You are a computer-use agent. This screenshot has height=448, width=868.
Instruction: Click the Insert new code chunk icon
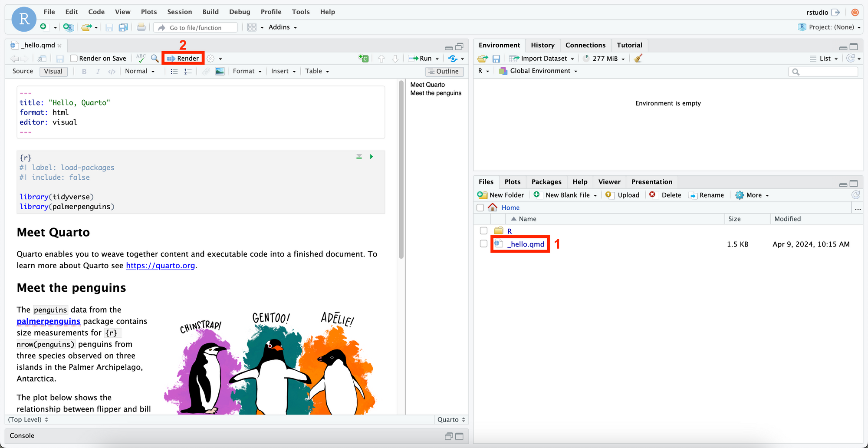click(x=364, y=58)
